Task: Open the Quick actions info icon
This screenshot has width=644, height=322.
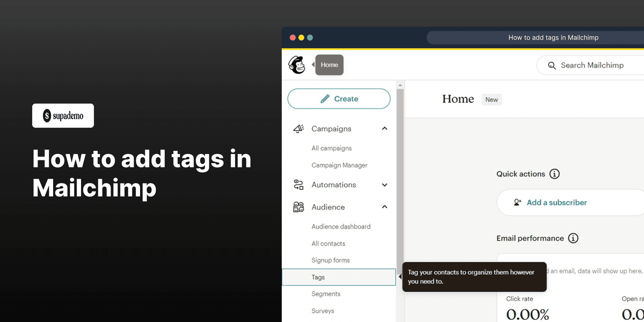Action: [x=555, y=173]
